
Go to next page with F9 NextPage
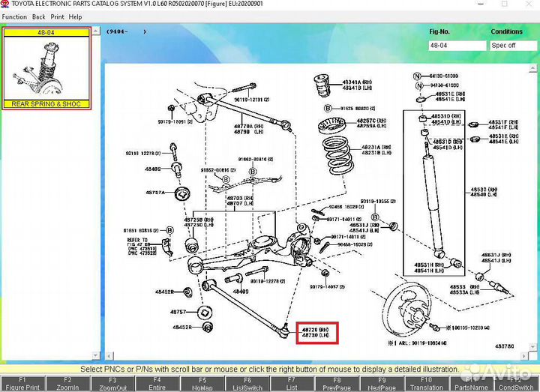382,384
